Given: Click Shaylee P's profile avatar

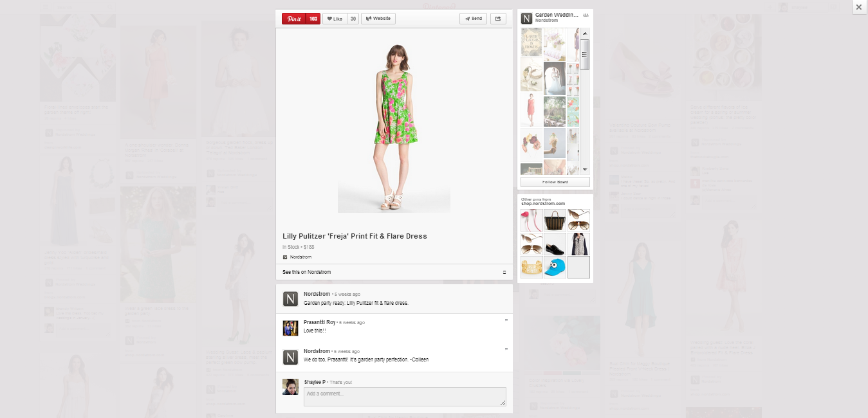Looking at the screenshot, I should coord(290,386).
